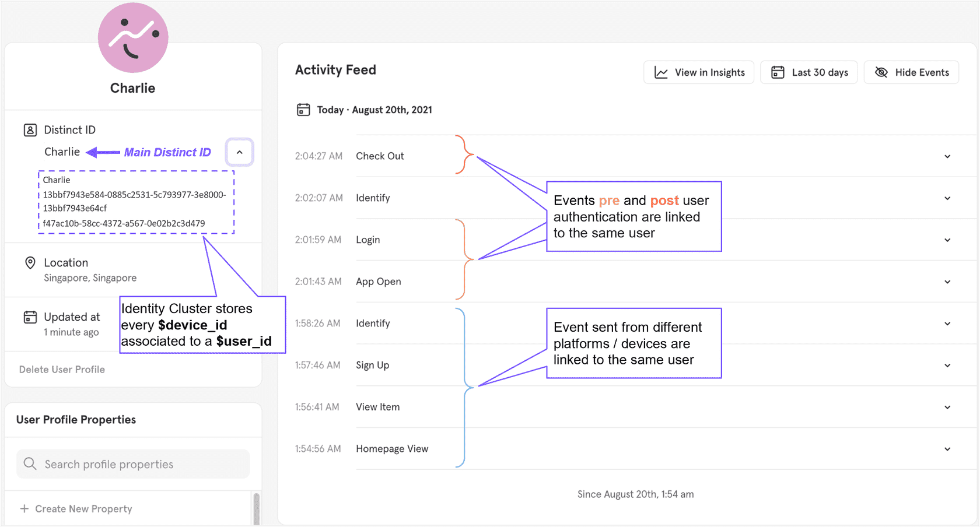Expand the Check Out event row
The image size is (980, 527).
[947, 156]
